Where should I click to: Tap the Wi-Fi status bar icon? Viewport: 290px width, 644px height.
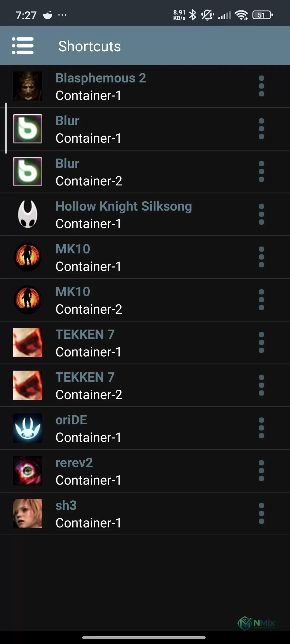241,15
